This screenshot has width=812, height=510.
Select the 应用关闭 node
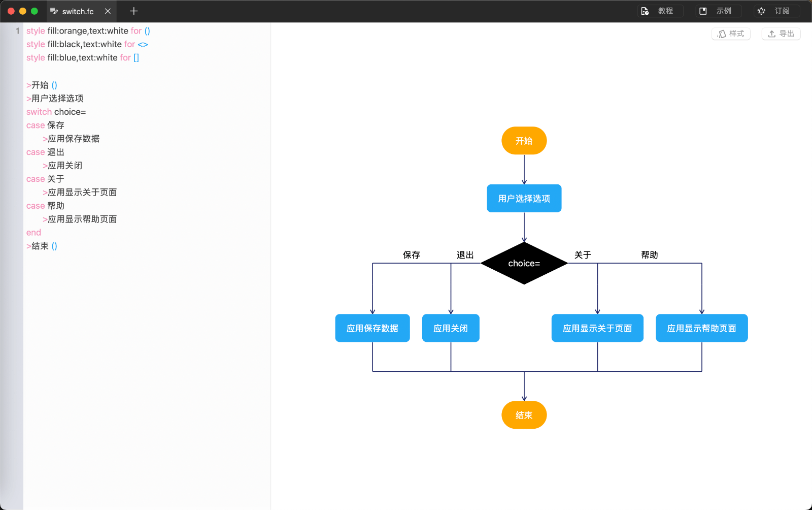pyautogui.click(x=451, y=328)
